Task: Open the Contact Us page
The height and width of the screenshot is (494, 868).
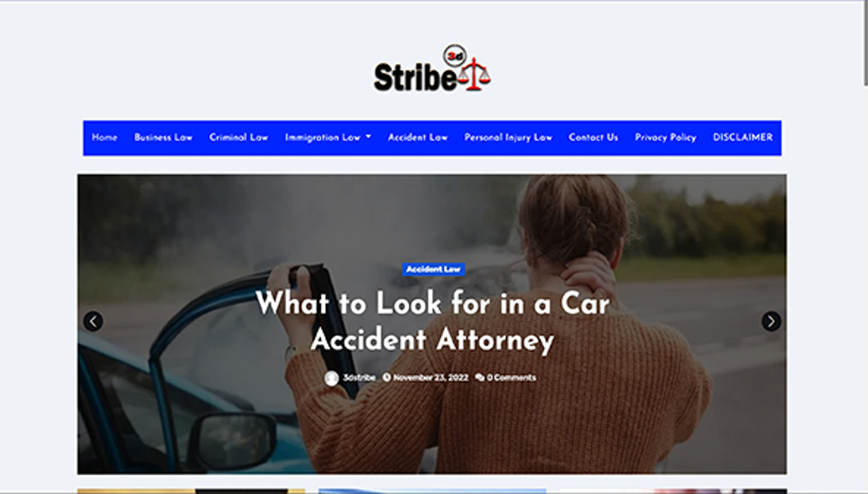Action: point(593,137)
